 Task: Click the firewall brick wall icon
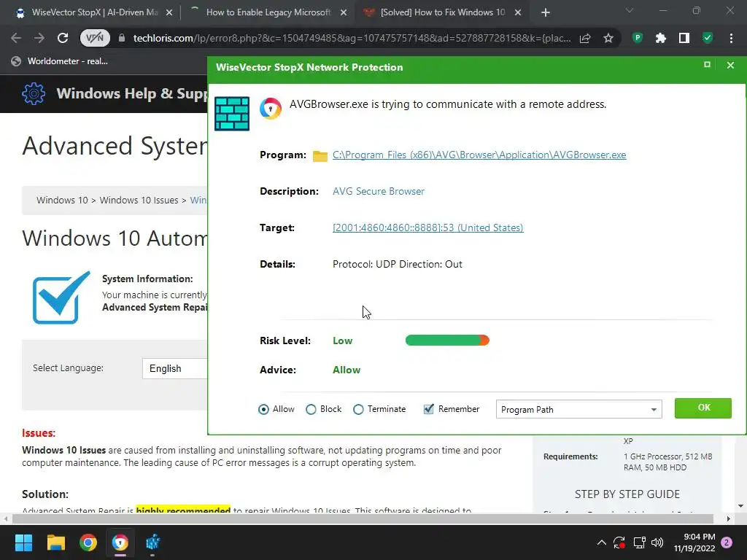click(232, 113)
